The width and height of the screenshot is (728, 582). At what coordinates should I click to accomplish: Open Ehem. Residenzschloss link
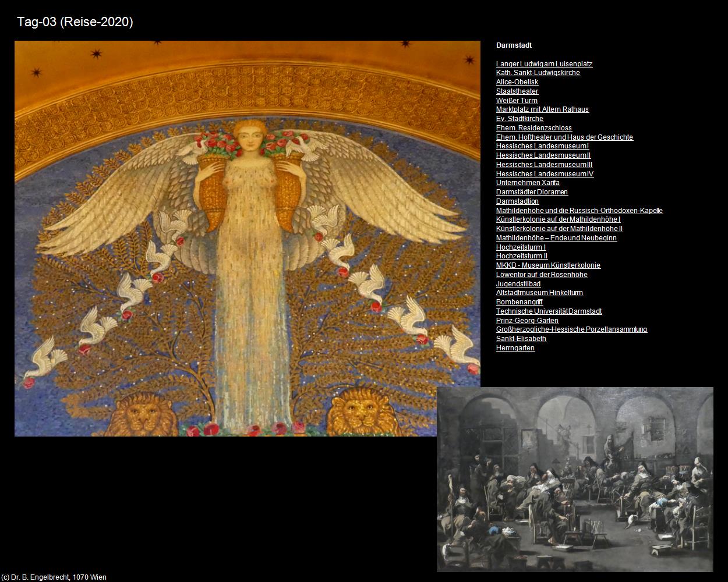tap(534, 128)
